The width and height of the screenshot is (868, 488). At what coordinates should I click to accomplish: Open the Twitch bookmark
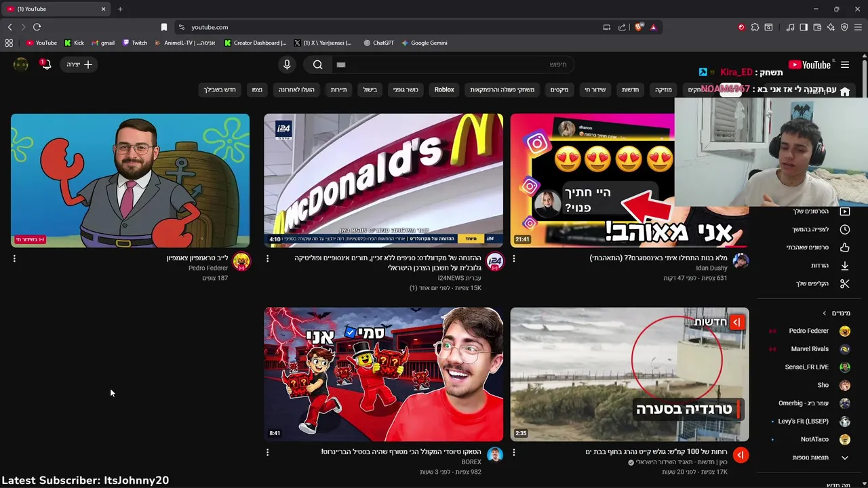[135, 43]
